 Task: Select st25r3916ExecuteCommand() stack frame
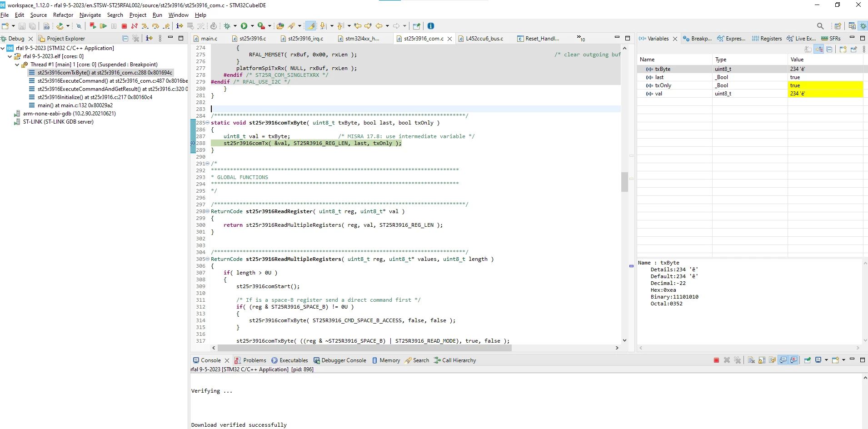coord(108,81)
